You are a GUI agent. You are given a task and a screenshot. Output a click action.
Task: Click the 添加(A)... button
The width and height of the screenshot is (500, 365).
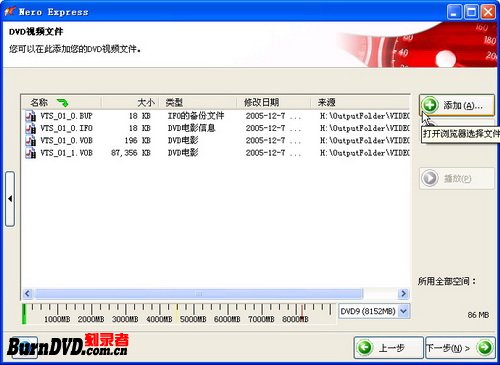point(457,105)
